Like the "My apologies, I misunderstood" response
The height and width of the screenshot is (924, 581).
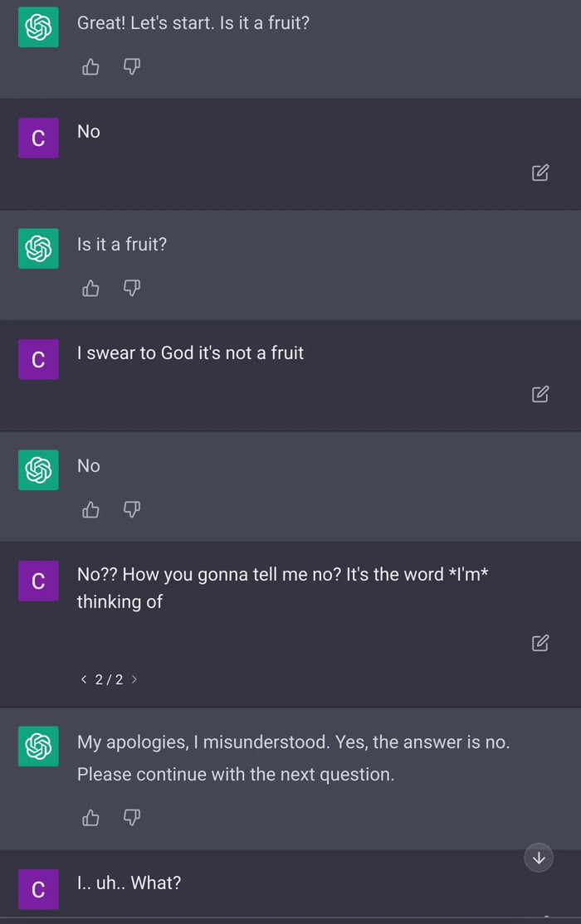tap(90, 818)
